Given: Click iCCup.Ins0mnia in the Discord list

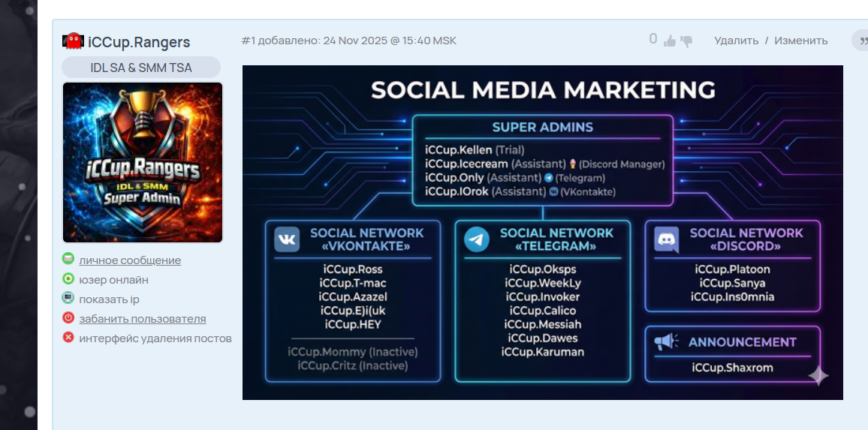Looking at the screenshot, I should 733,297.
